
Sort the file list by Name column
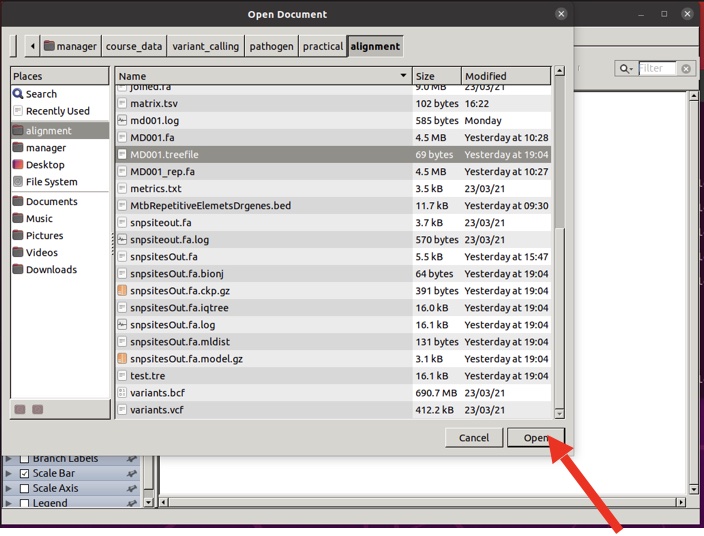262,76
